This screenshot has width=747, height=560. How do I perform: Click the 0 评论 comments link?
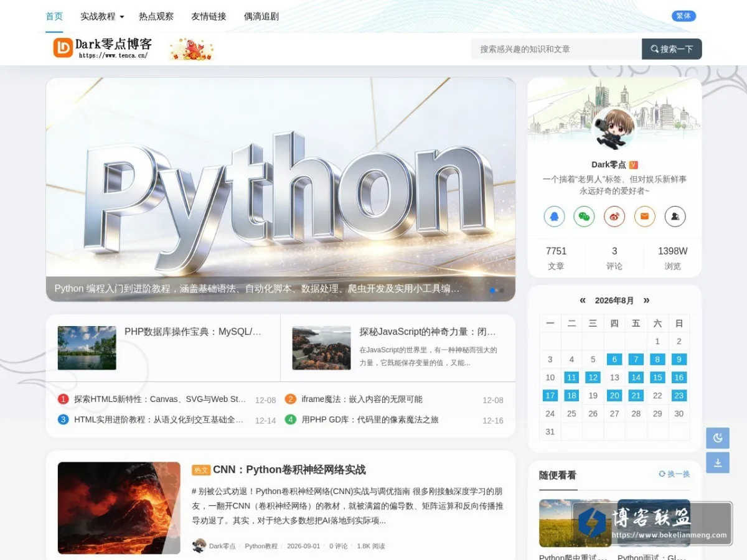pos(339,546)
